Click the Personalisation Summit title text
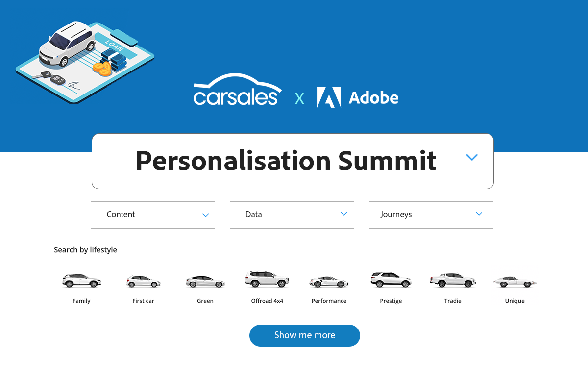The width and height of the screenshot is (588, 376). [x=286, y=161]
